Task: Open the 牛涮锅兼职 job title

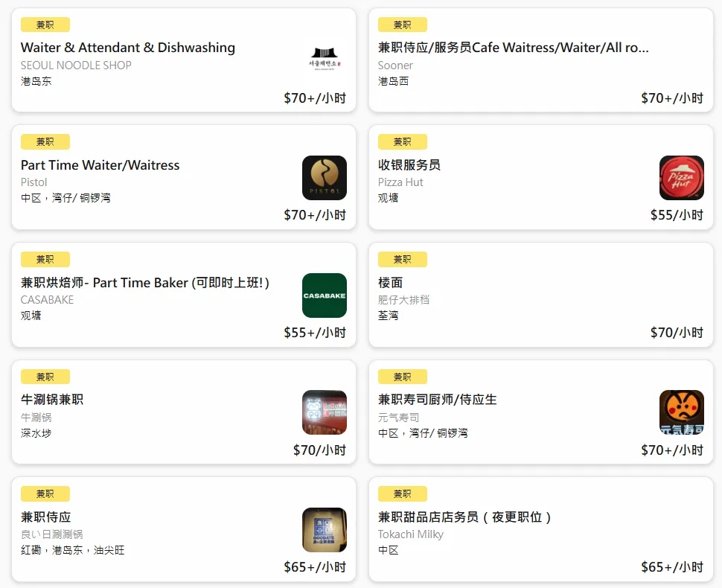Action: point(52,400)
